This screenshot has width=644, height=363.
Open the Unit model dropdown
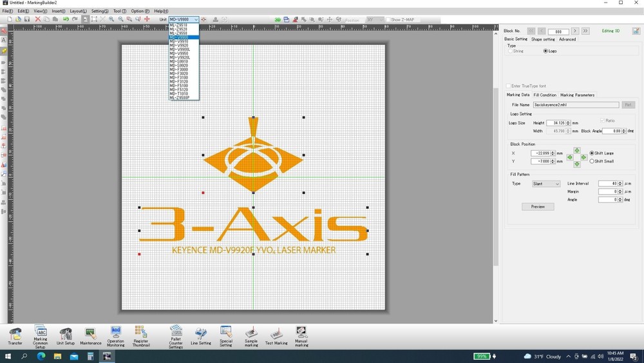tap(184, 19)
